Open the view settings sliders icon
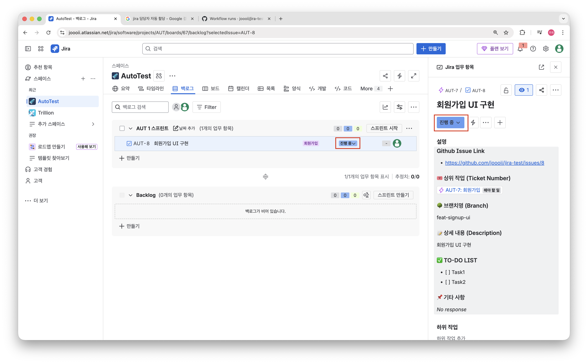Image resolution: width=588 pixels, height=364 pixels. point(399,107)
